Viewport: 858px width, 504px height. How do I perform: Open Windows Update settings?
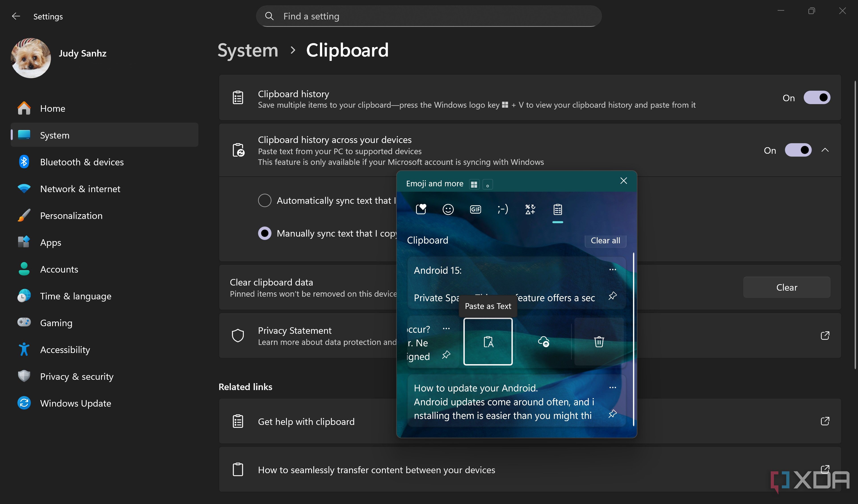pyautogui.click(x=105, y=403)
